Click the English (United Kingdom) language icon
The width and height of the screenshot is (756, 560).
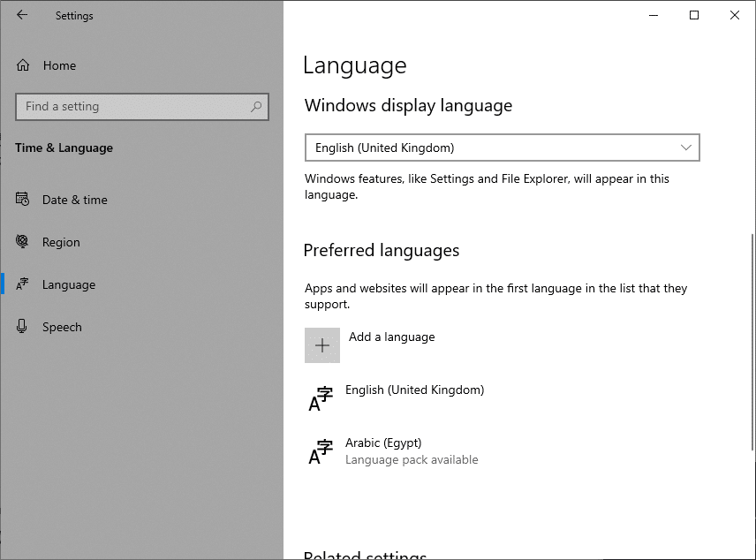[x=321, y=398]
